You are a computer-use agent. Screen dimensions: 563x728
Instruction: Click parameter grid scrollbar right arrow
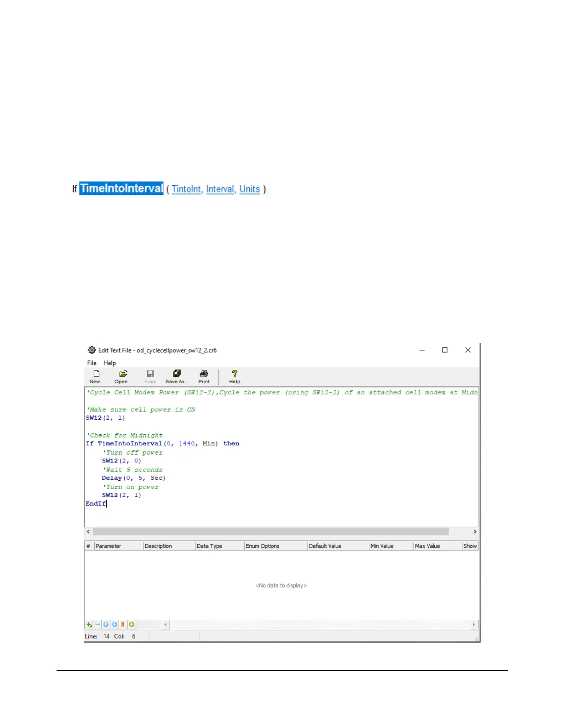pos(474,625)
